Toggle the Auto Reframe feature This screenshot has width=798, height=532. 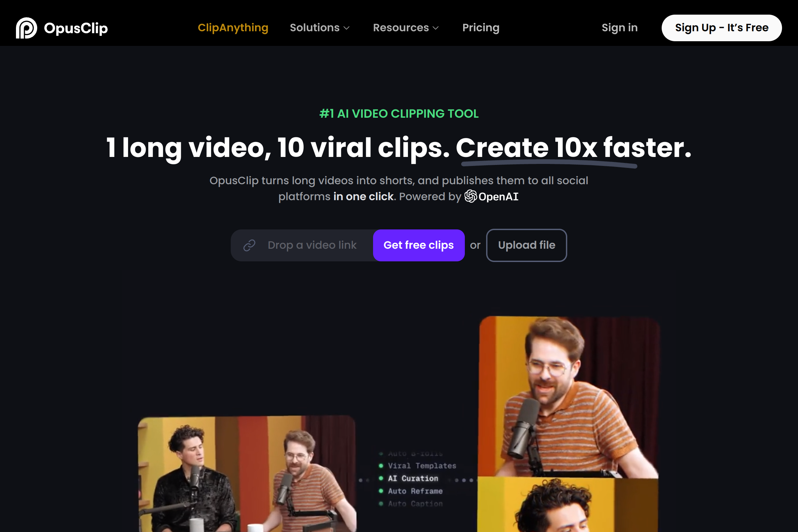pos(416,491)
